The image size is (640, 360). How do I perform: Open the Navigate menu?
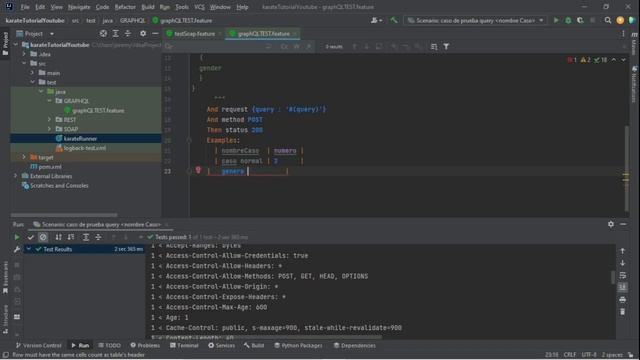click(79, 7)
